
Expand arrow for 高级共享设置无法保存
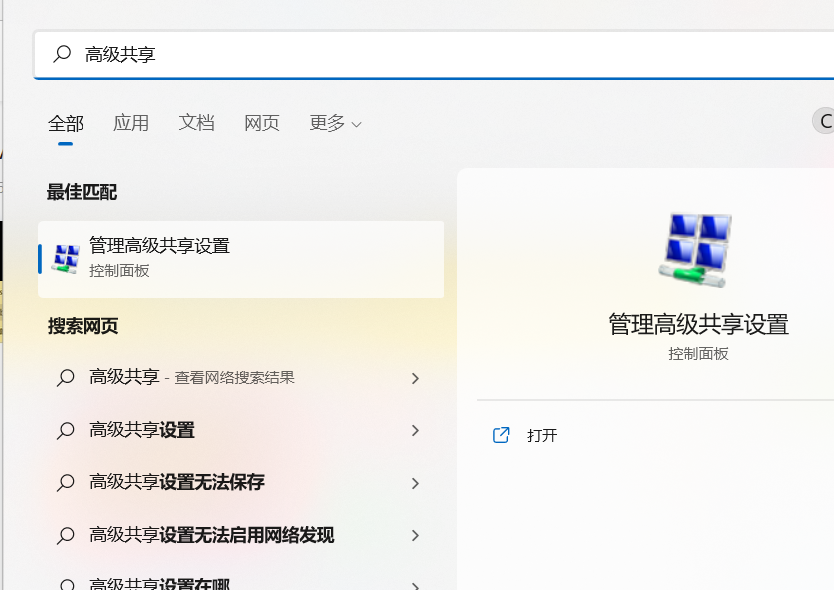coord(415,483)
